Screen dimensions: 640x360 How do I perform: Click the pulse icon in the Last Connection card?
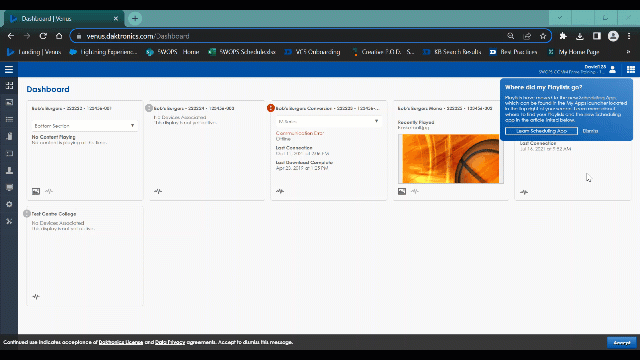[524, 192]
